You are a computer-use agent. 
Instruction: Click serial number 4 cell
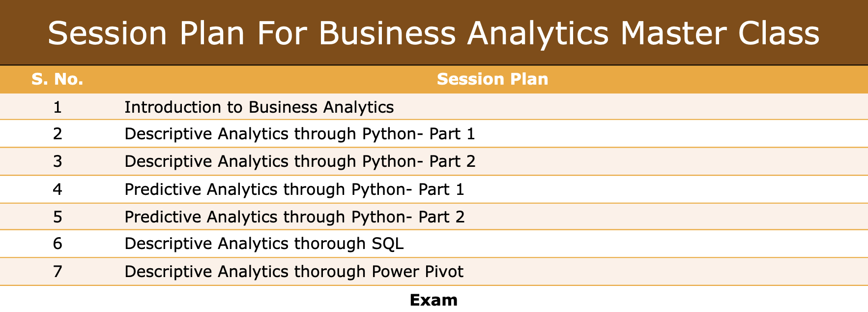[58, 189]
